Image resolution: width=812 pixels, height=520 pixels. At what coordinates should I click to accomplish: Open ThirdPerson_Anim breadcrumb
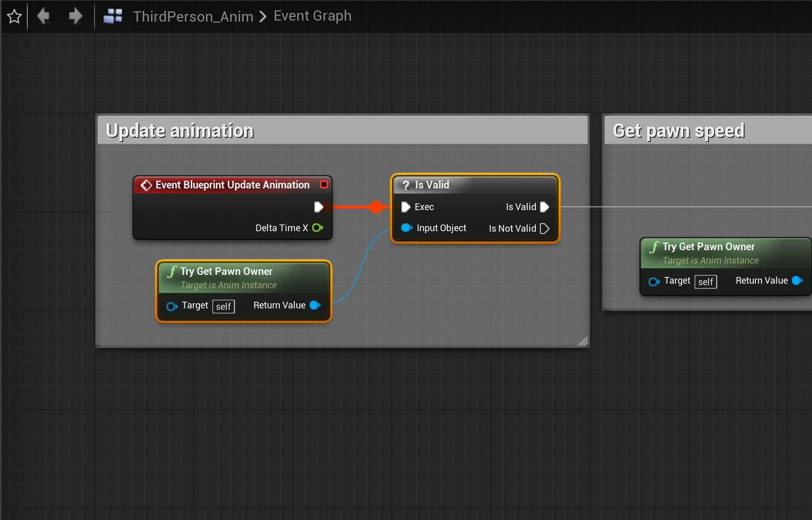pos(193,16)
